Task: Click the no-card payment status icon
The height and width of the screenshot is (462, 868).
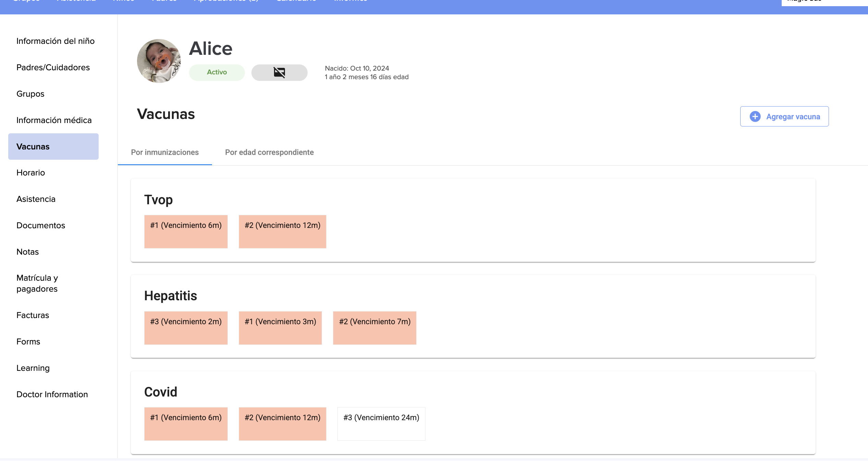Action: 279,72
